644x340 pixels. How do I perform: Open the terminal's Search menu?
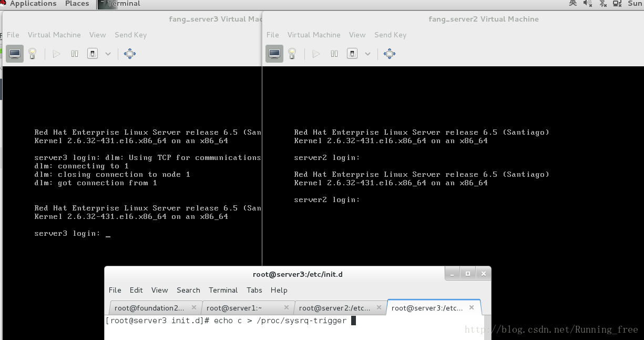188,290
